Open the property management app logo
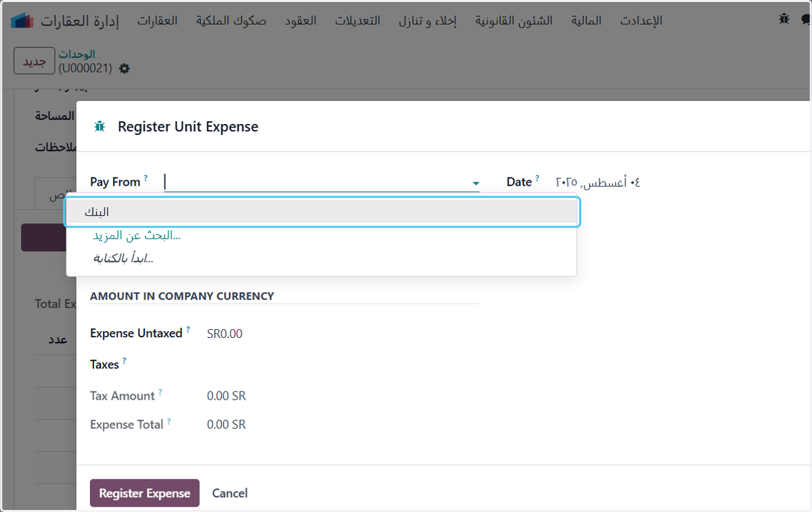Viewport: 812px width, 512px height. point(22,20)
